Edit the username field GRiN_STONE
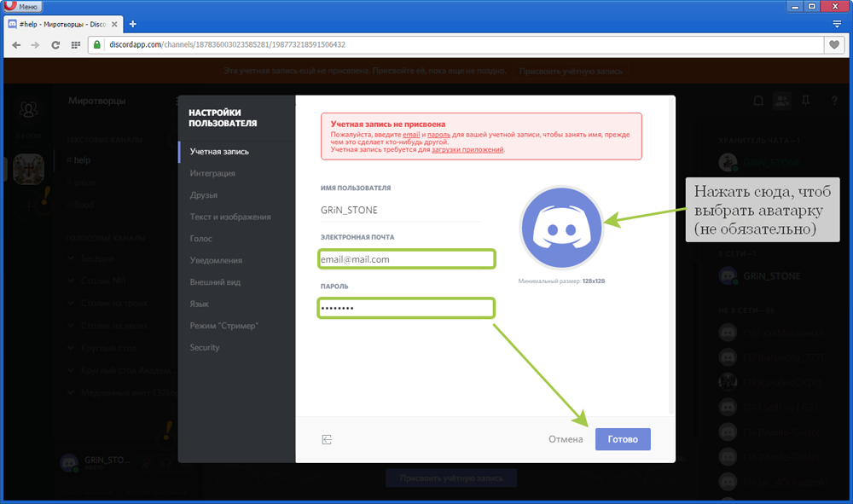Image resolution: width=853 pixels, height=504 pixels. coord(400,211)
